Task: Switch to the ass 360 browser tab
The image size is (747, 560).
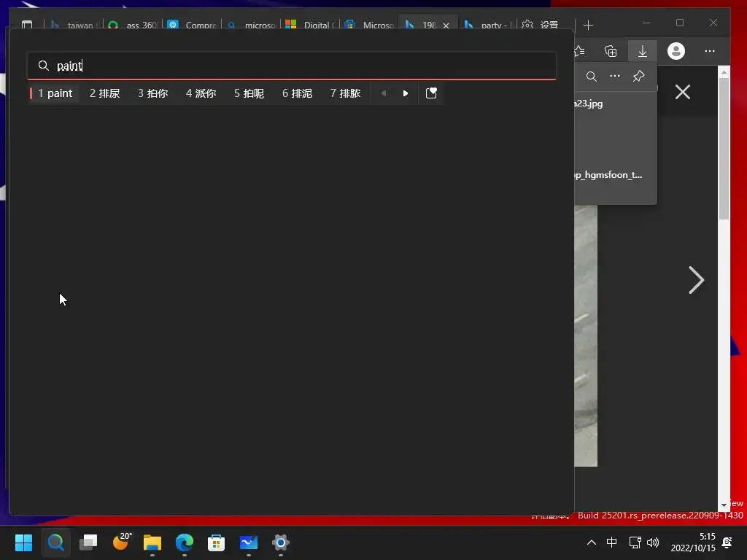Action: tap(134, 25)
